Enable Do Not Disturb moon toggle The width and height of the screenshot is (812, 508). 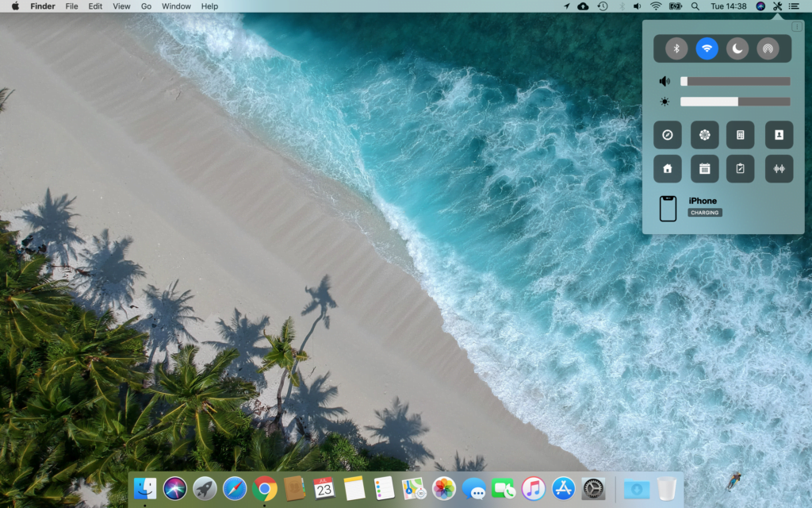pos(737,48)
